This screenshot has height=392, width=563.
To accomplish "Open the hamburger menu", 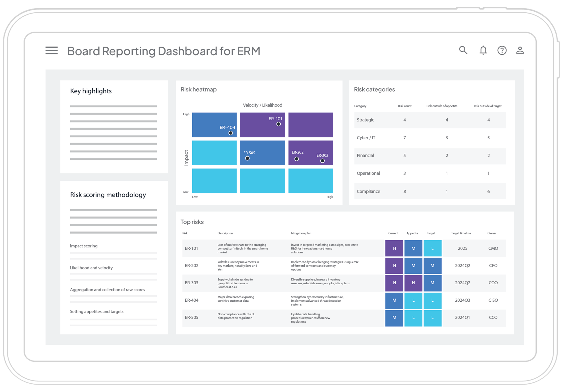I will tap(51, 51).
